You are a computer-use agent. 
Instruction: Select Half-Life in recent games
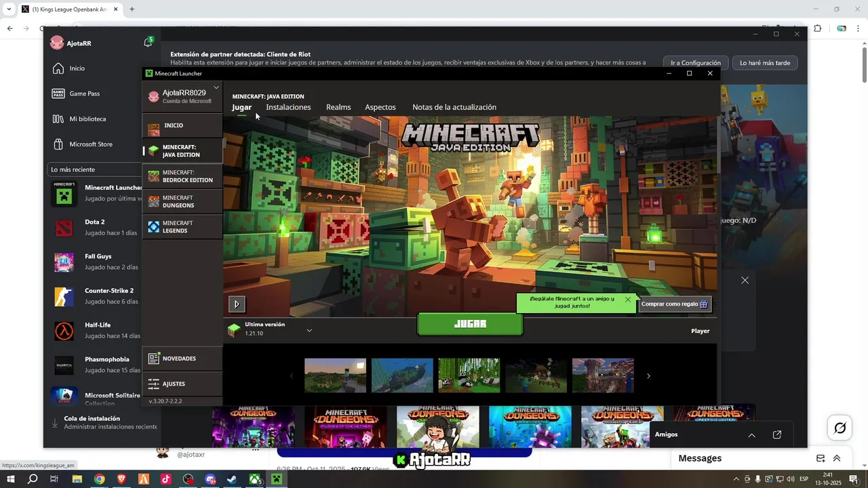[x=95, y=330]
